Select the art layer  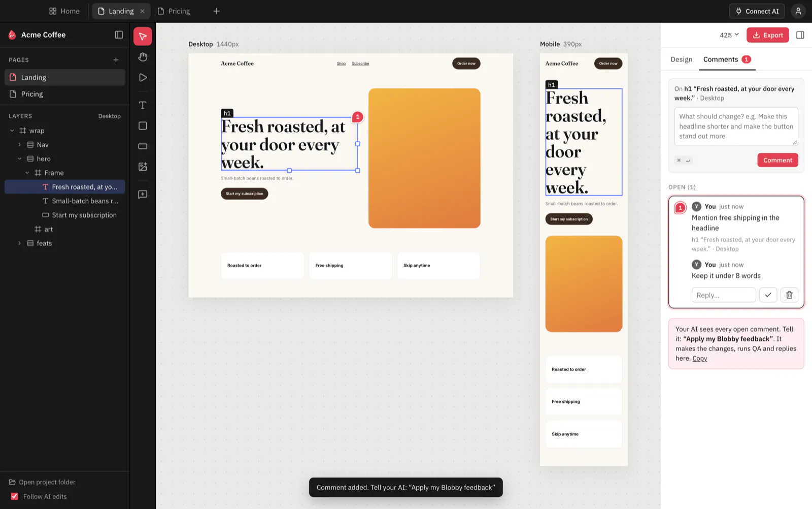[x=65, y=229]
